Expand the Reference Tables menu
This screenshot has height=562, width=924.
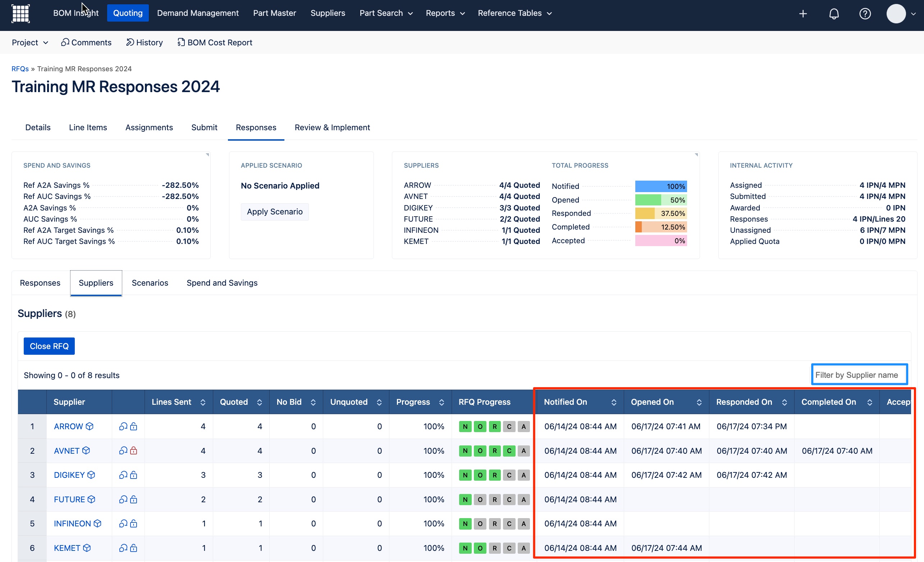click(x=514, y=13)
